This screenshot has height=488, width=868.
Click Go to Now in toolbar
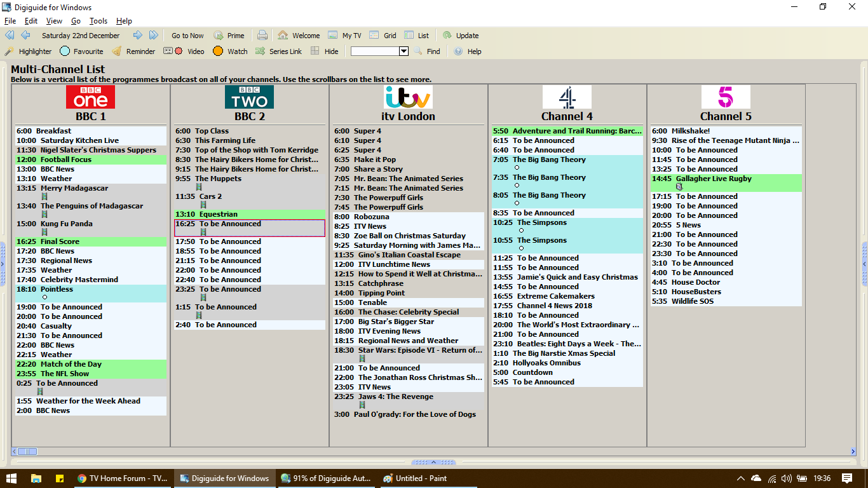pyautogui.click(x=187, y=36)
